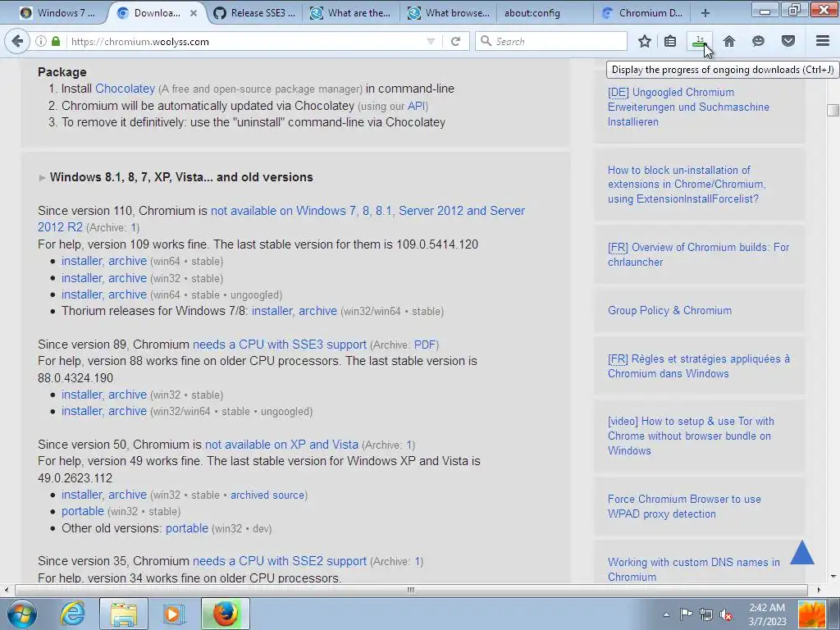Switch to the Windows 7 tab

[x=57, y=13]
